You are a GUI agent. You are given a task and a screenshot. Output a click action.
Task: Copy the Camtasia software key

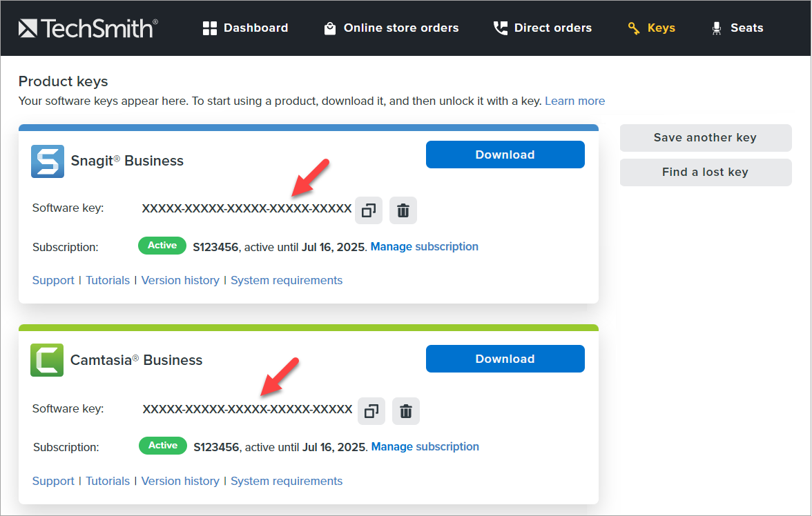click(x=371, y=411)
